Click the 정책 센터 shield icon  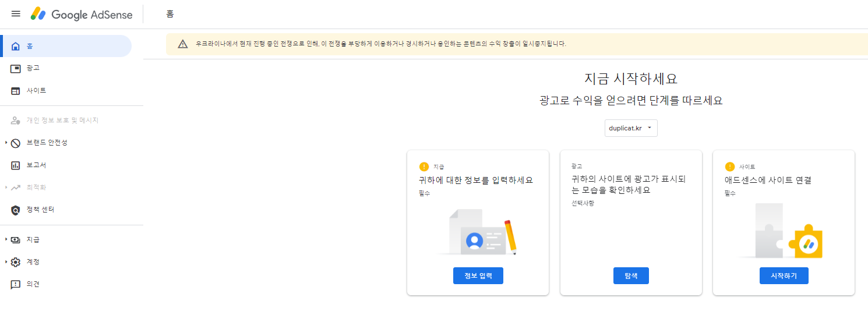(16, 210)
